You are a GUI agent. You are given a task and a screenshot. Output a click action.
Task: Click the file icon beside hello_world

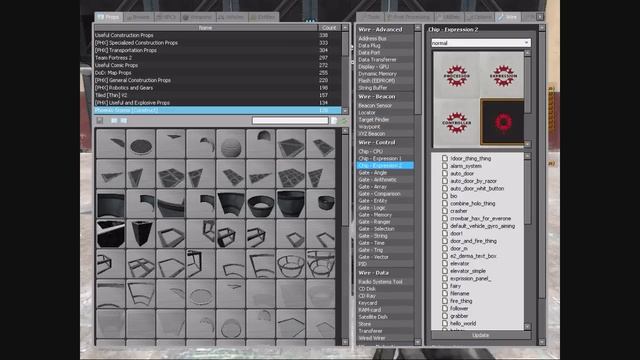445,323
